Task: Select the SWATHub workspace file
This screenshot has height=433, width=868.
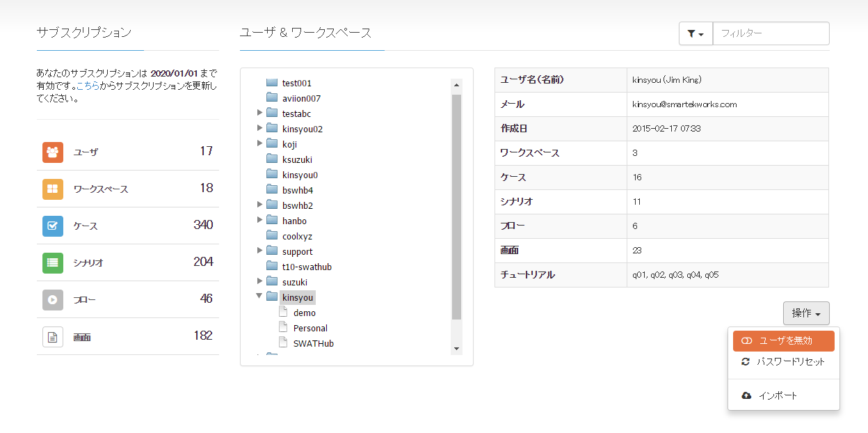Action: [x=313, y=343]
